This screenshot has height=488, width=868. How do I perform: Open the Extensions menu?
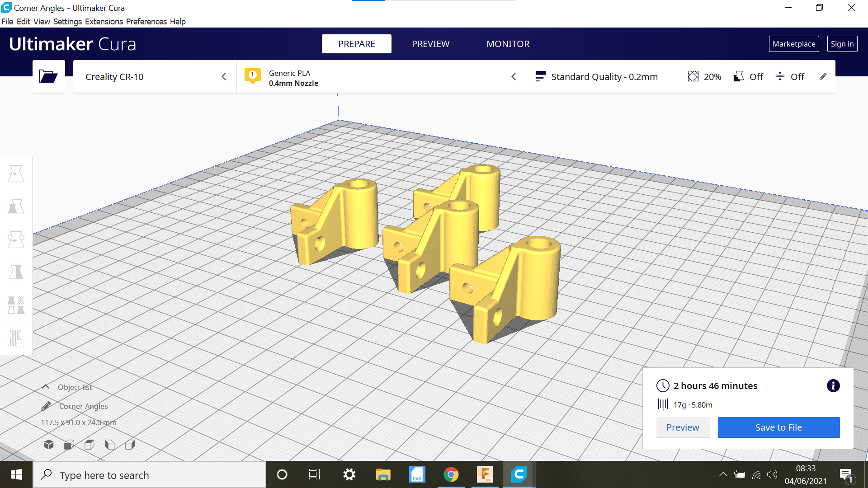pyautogui.click(x=104, y=22)
